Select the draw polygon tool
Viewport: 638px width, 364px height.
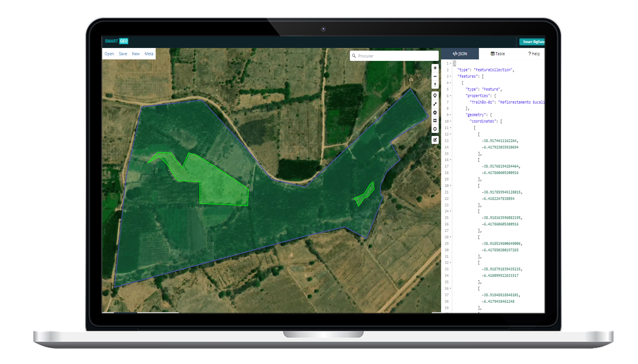(435, 113)
